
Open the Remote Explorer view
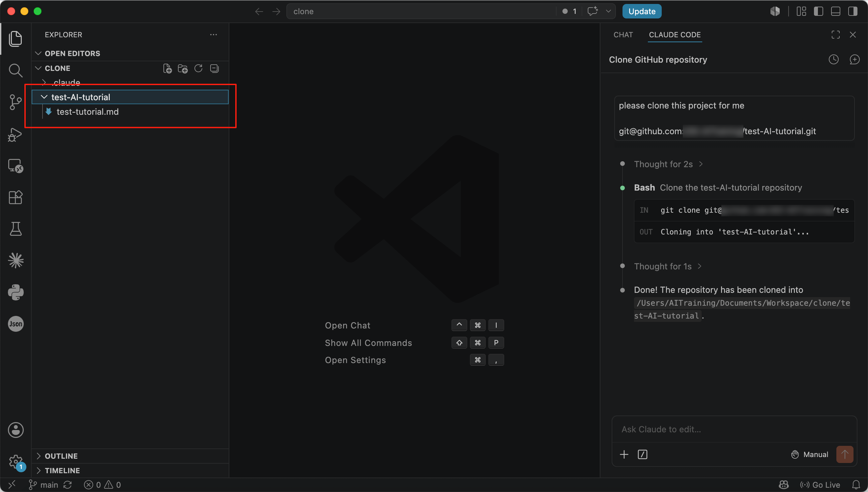pos(15,166)
